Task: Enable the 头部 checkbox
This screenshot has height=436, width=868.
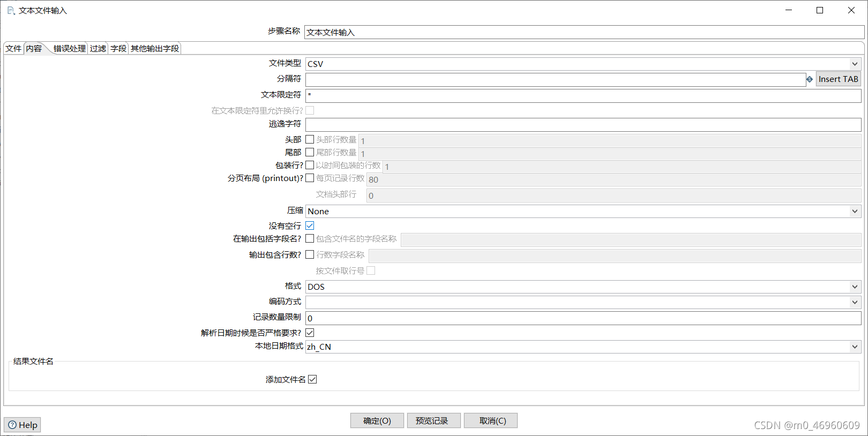Action: [x=310, y=139]
